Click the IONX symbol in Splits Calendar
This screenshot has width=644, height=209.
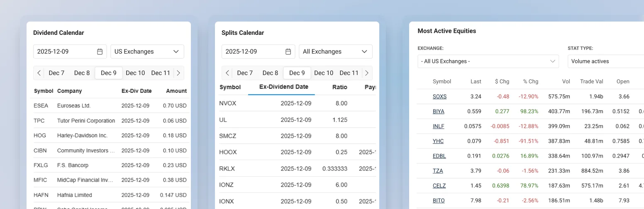coord(227,201)
